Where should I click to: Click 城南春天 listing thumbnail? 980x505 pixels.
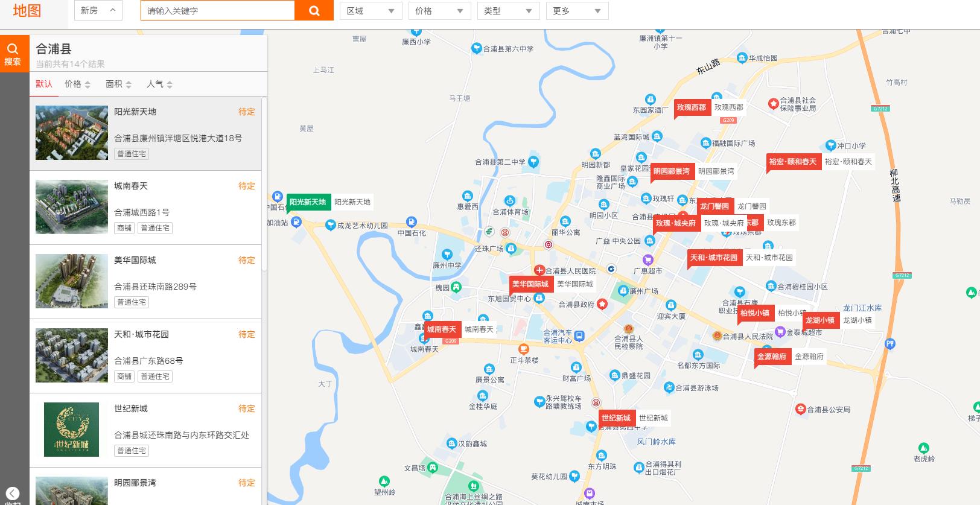click(72, 207)
